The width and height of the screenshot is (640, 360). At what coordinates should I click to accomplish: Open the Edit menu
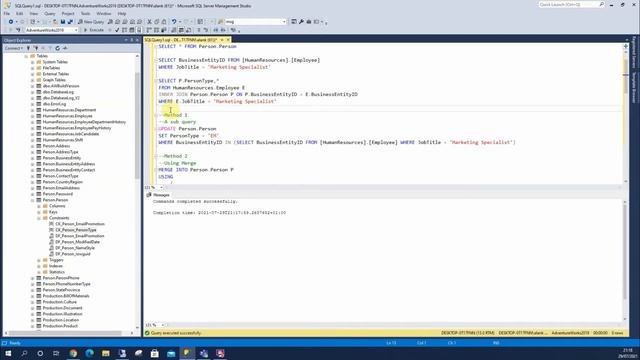[x=20, y=13]
